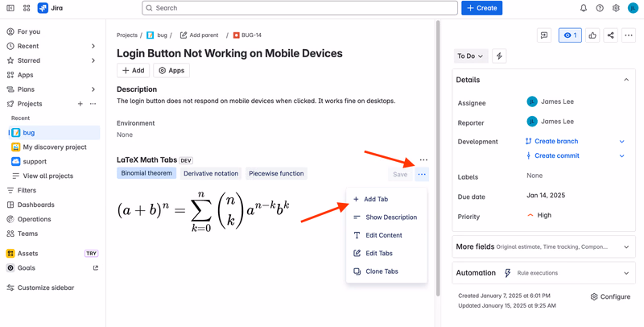
Task: Expand the Create commit dropdown arrow
Action: tap(621, 155)
